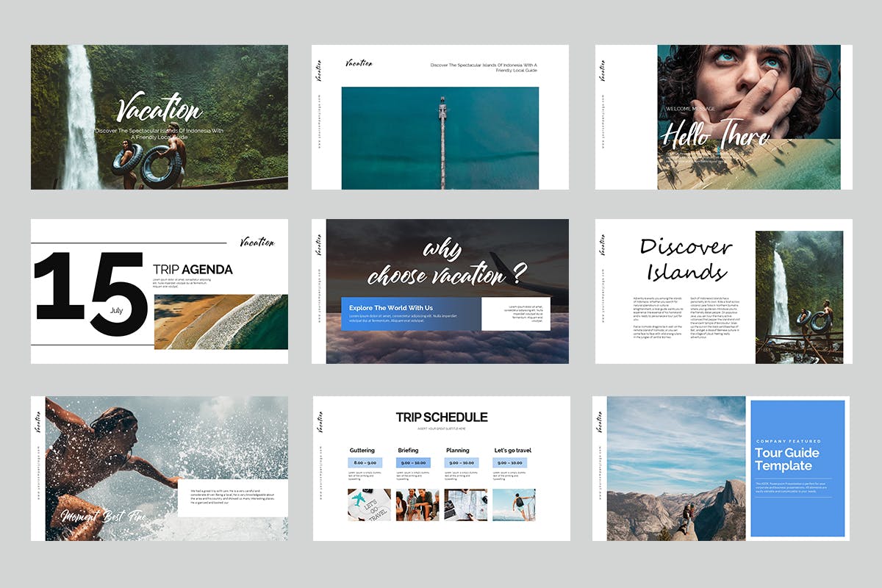Select the blue Tour Guide Template panel
Viewport: 882px width, 588px height.
tap(797, 468)
